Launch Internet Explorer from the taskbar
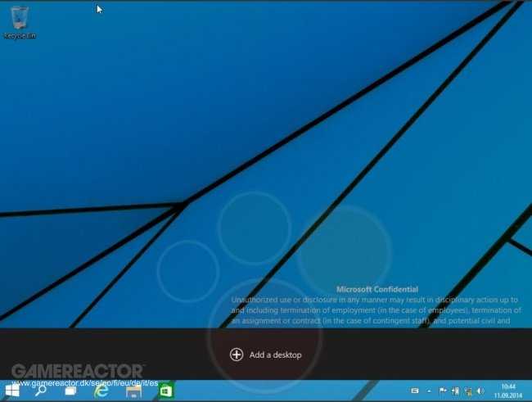Image resolution: width=532 pixels, height=402 pixels. pyautogui.click(x=102, y=391)
